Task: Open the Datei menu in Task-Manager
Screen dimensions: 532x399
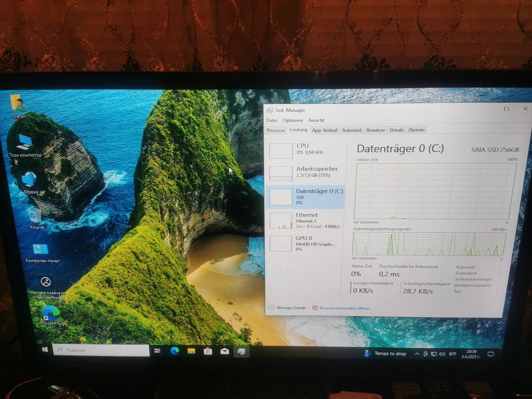Action: (x=271, y=120)
